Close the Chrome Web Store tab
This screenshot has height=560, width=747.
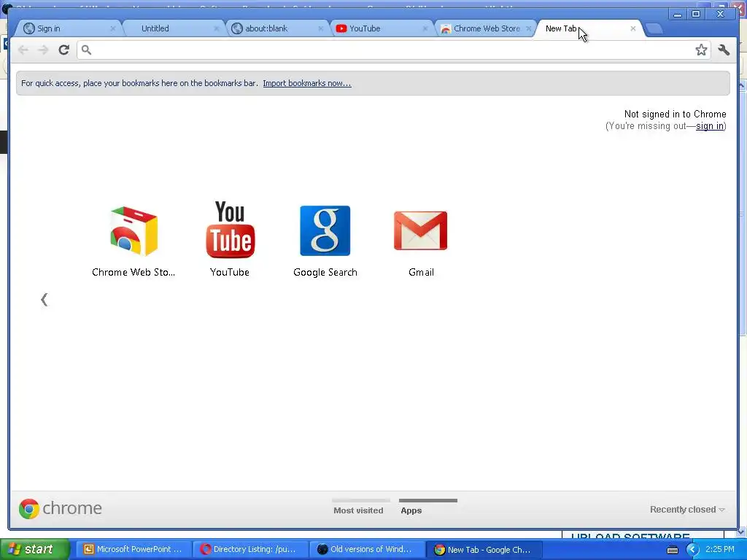coord(529,28)
